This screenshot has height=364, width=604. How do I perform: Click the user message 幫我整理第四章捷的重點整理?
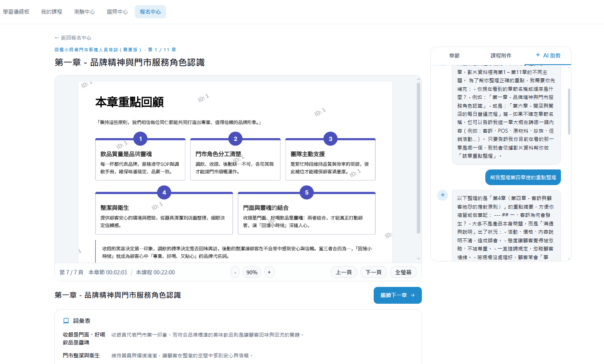coord(523,177)
